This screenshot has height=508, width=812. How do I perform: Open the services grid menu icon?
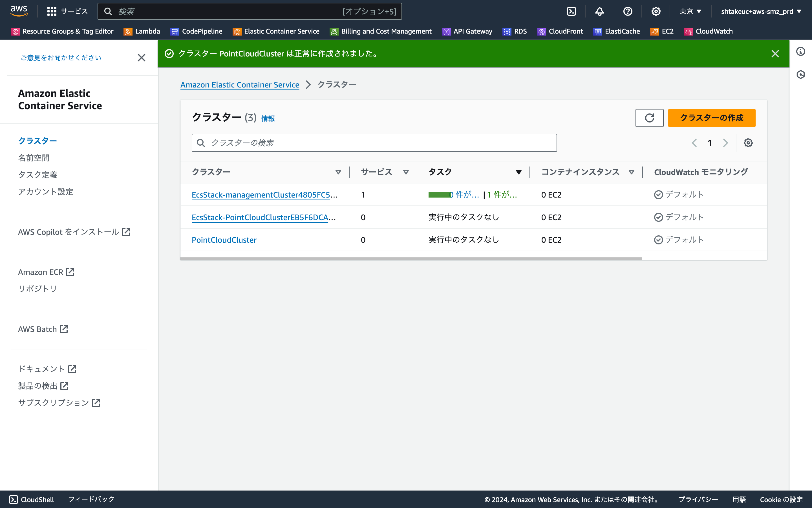52,11
